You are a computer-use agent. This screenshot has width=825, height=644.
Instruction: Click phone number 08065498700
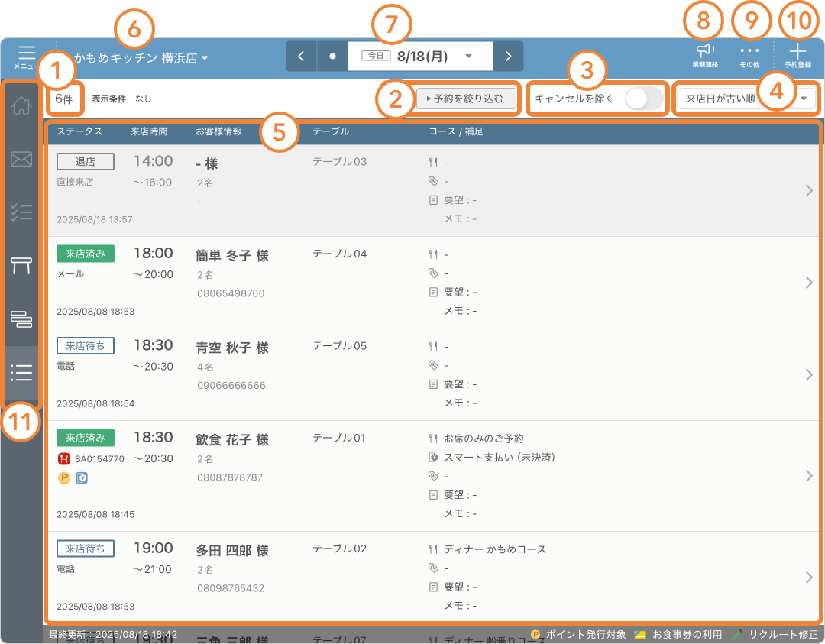(231, 293)
